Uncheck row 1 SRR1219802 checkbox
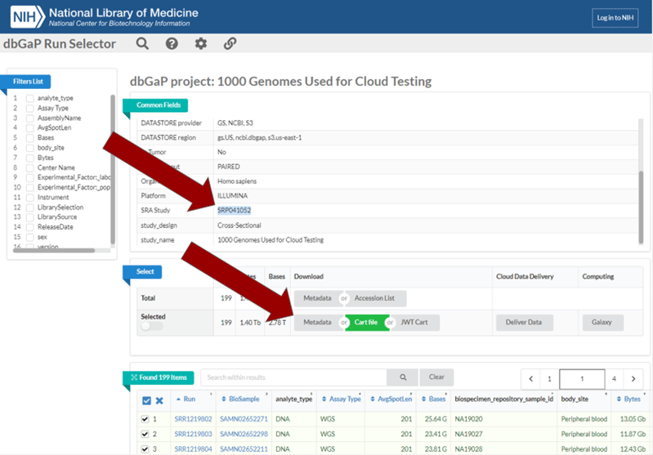 click(x=145, y=419)
